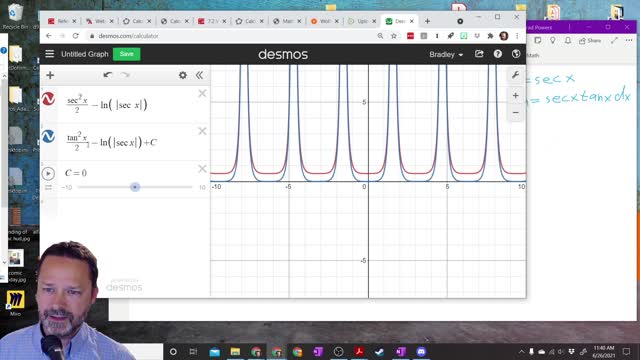
Task: Collapse the expression list panel
Action: pos(199,75)
